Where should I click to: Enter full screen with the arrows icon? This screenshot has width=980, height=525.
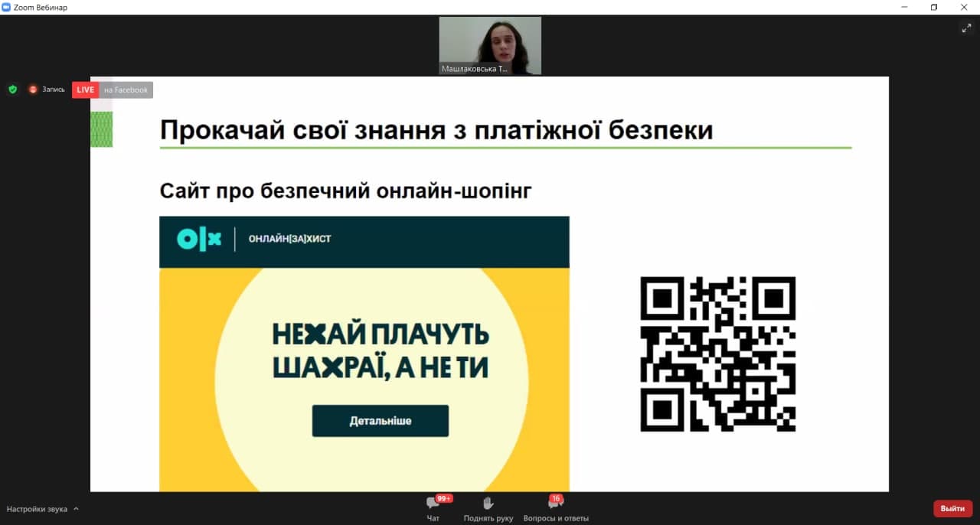coord(966,28)
